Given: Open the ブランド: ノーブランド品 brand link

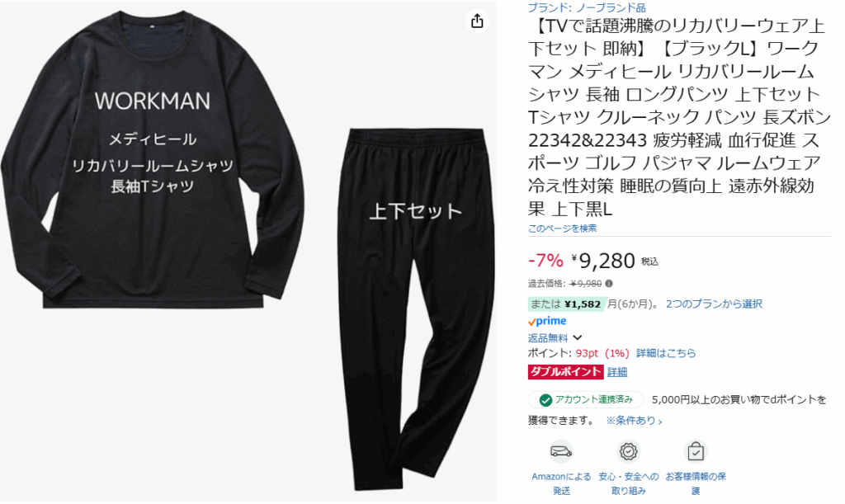Looking at the screenshot, I should (587, 7).
